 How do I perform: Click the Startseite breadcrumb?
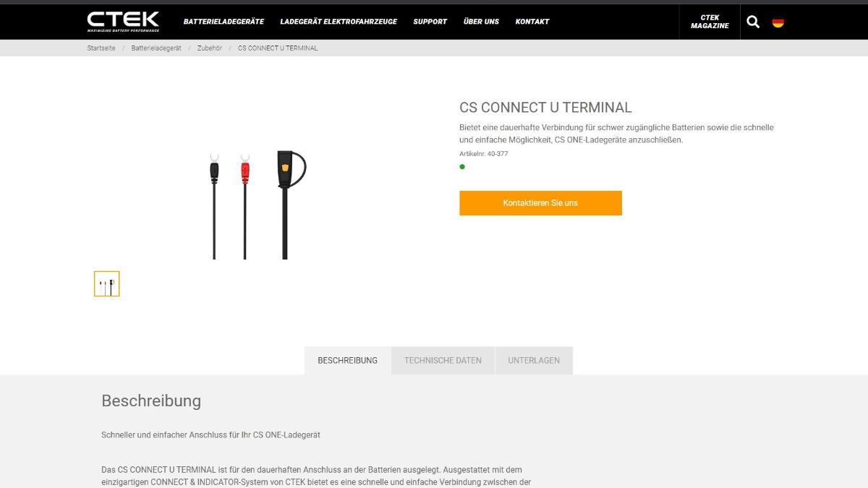coord(101,48)
